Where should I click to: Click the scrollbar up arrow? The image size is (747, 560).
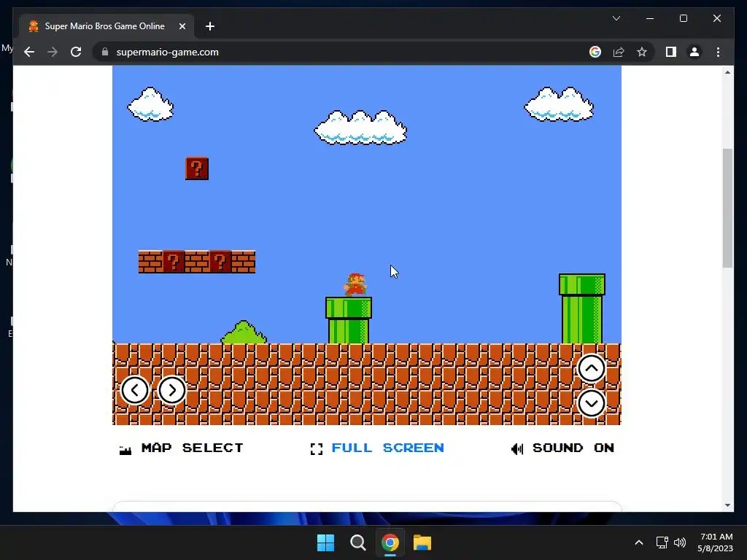pyautogui.click(x=727, y=72)
